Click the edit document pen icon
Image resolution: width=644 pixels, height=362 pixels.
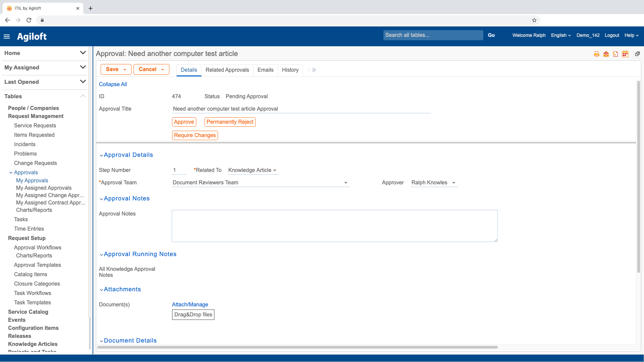pos(615,54)
